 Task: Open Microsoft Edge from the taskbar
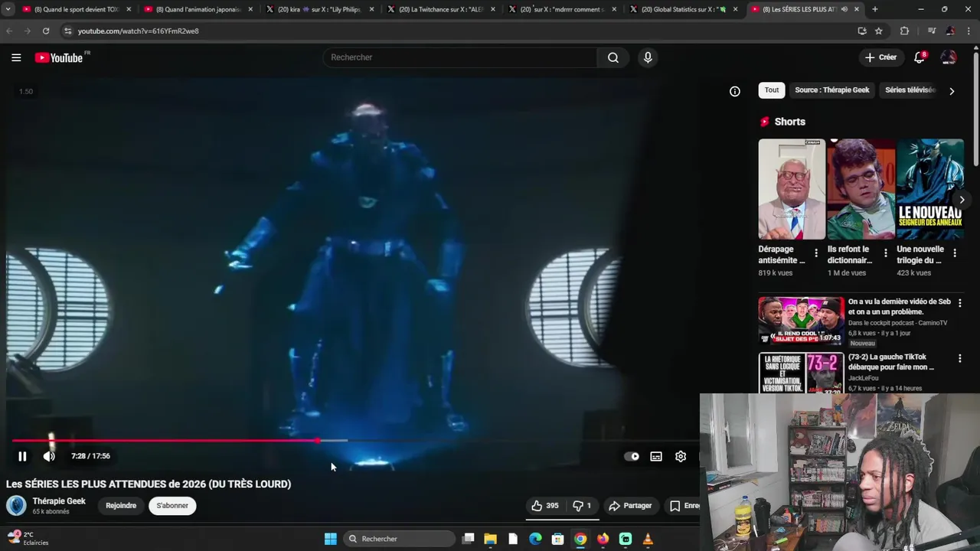click(535, 539)
